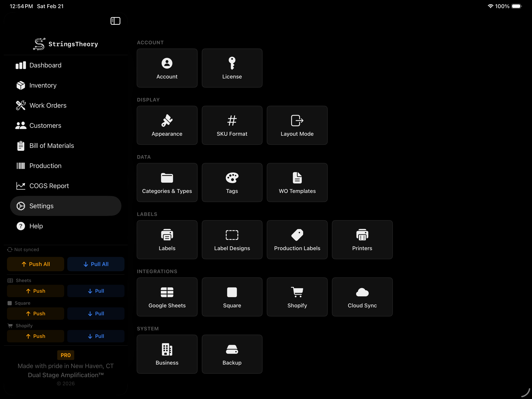The height and width of the screenshot is (399, 532).
Task: Open COGS Report from sidebar
Action: (x=49, y=186)
